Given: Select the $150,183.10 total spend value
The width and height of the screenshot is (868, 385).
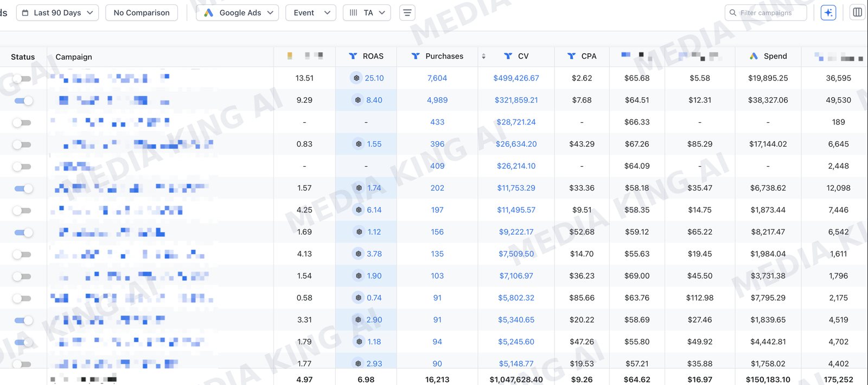Looking at the screenshot, I should (x=768, y=380).
